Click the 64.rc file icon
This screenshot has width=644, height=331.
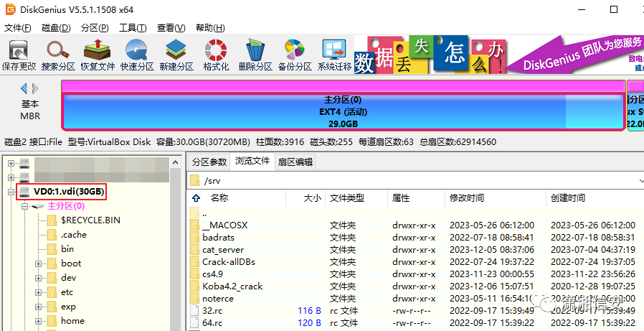tap(194, 323)
